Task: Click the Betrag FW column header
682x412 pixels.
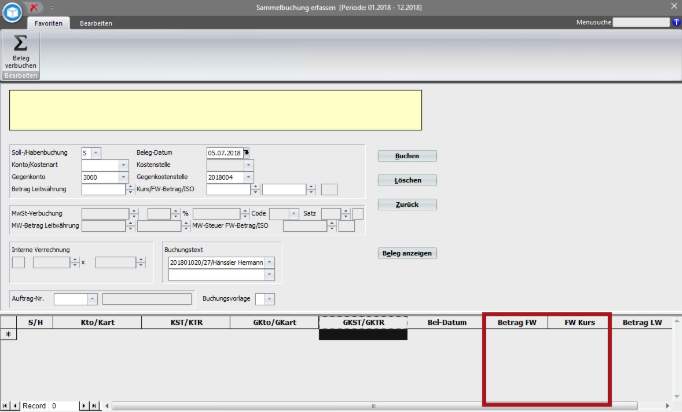Action: tap(516, 323)
